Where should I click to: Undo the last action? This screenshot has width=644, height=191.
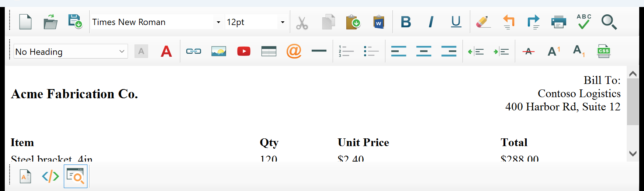pos(509,22)
